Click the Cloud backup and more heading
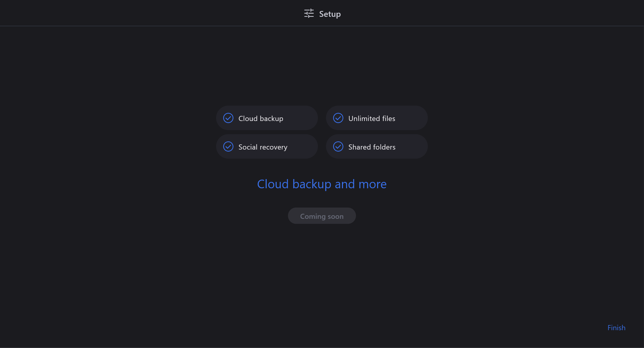 tap(322, 184)
